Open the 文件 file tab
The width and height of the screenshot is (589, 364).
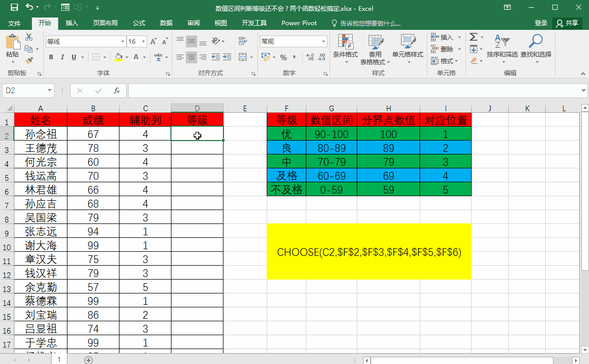[x=14, y=23]
